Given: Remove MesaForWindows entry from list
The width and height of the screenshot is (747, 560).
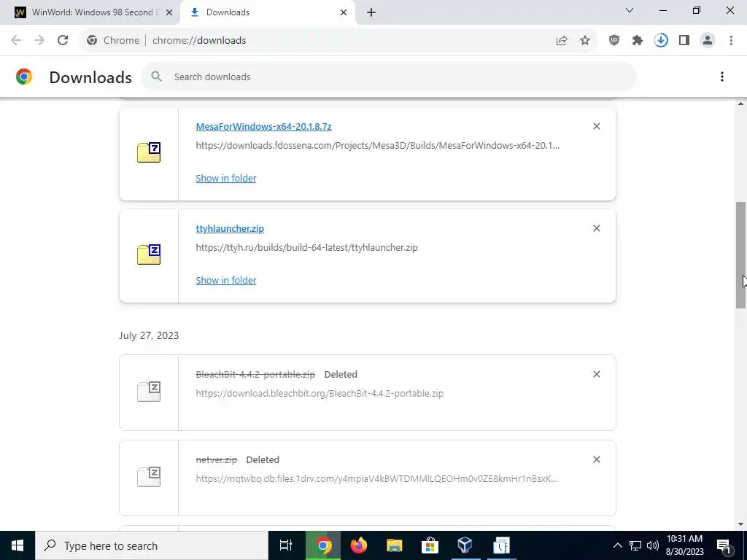Looking at the screenshot, I should pos(597,126).
